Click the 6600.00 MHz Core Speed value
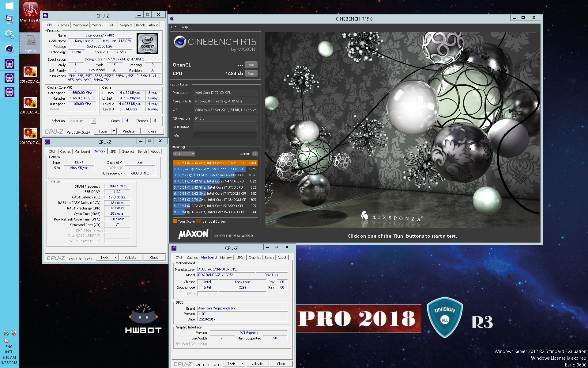The height and width of the screenshot is (368, 588). click(x=82, y=93)
